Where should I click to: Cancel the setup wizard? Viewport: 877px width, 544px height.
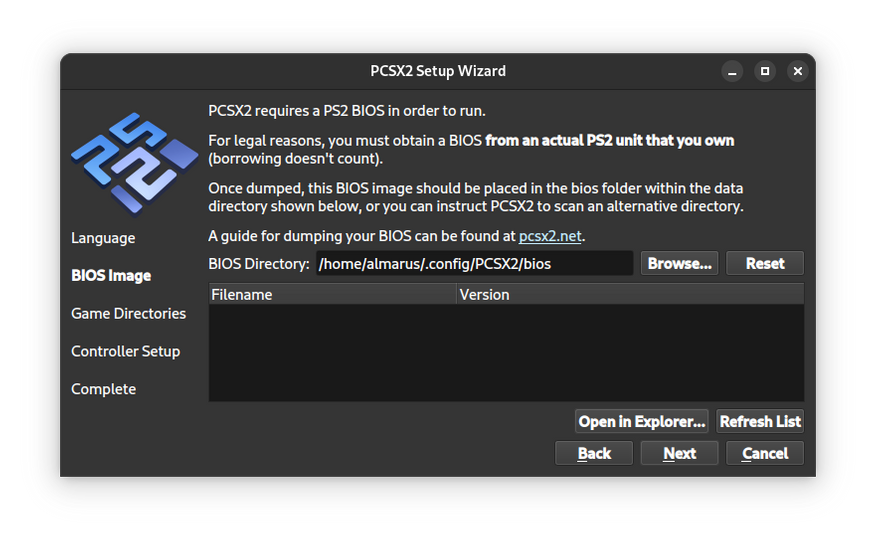(x=765, y=453)
